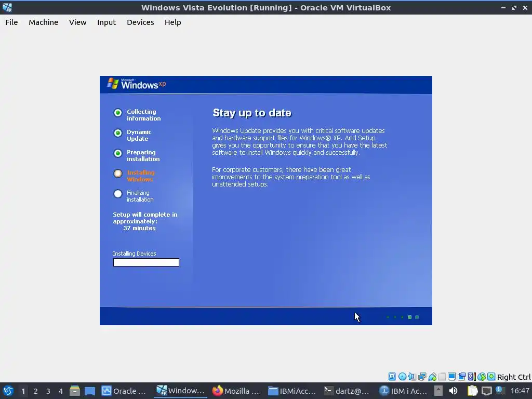Click the USB devices status icon
The image size is (532, 399).
tap(432, 376)
